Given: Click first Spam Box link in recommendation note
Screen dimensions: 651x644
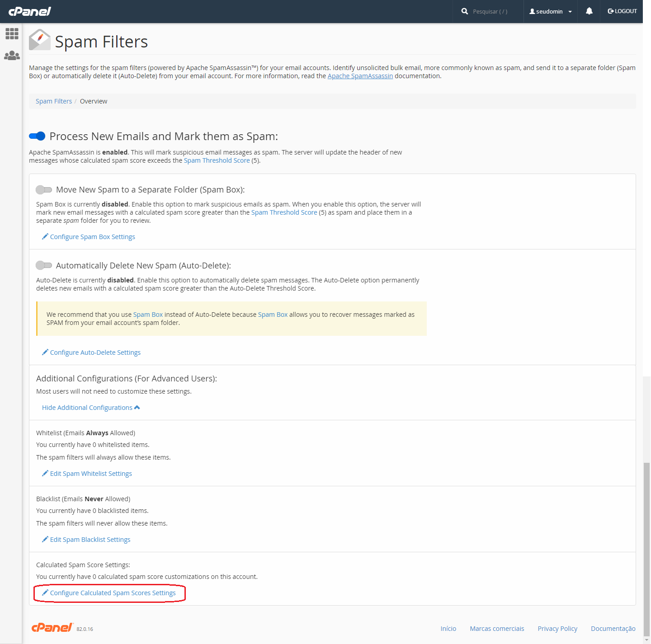Looking at the screenshot, I should [148, 315].
